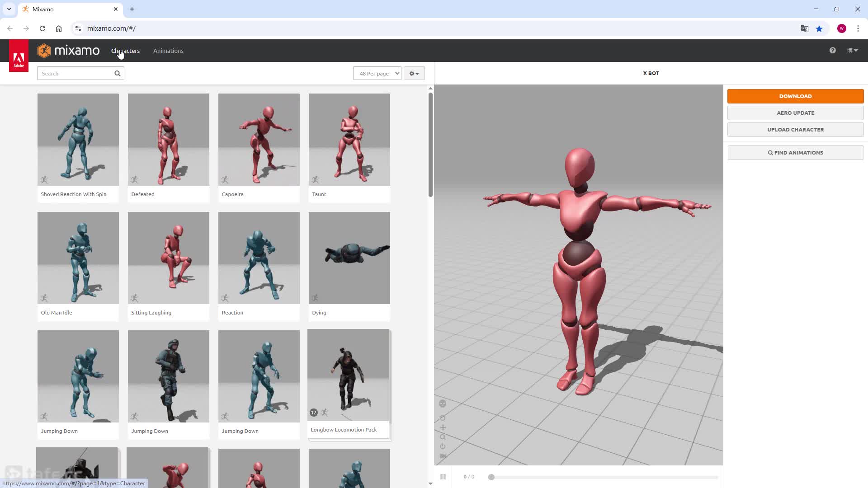The width and height of the screenshot is (868, 488).
Task: Select the Defeated animation thumbnail
Action: pyautogui.click(x=169, y=140)
